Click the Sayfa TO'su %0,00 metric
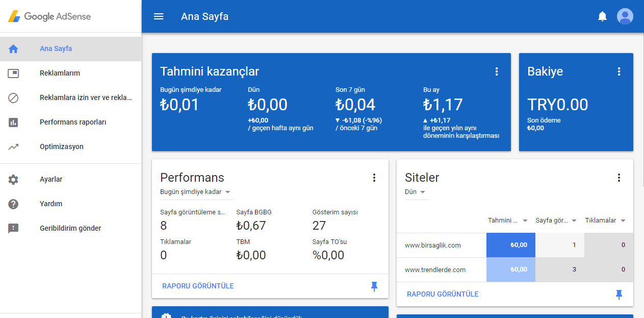The image size is (644, 318). coord(328,255)
